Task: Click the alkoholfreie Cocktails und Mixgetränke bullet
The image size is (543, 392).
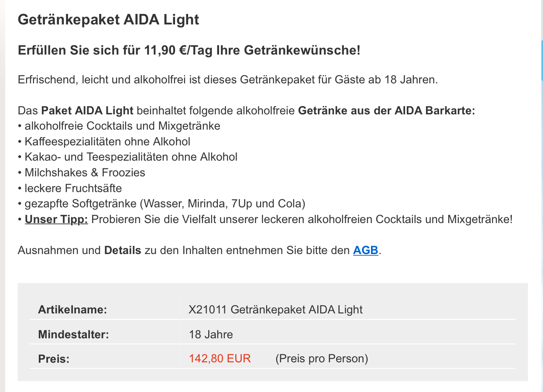Action: (122, 126)
